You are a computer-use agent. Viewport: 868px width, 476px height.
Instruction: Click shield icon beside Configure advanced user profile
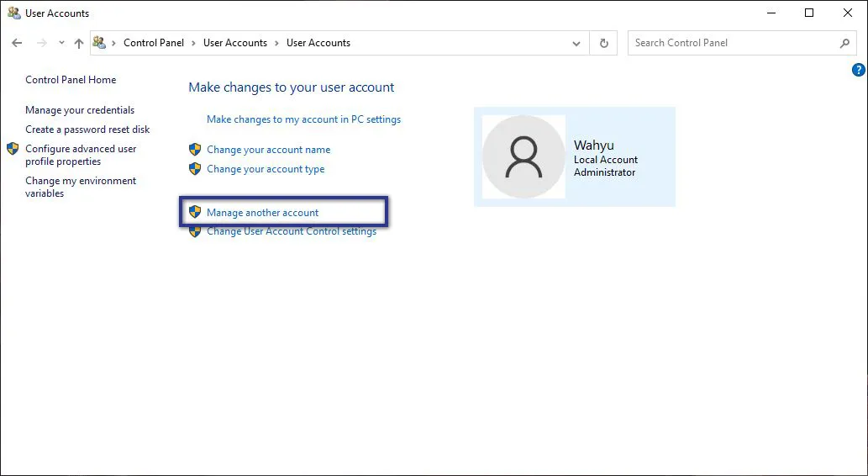[13, 149]
